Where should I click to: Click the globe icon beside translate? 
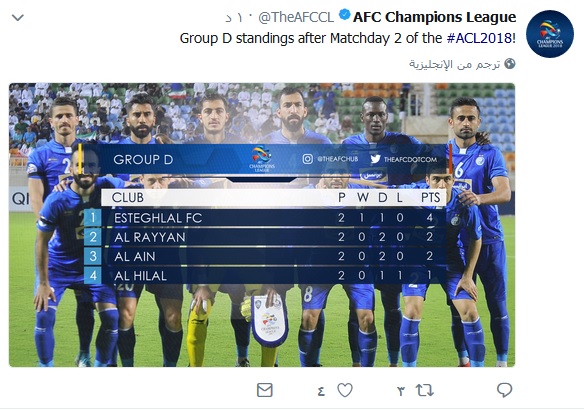coord(510,64)
